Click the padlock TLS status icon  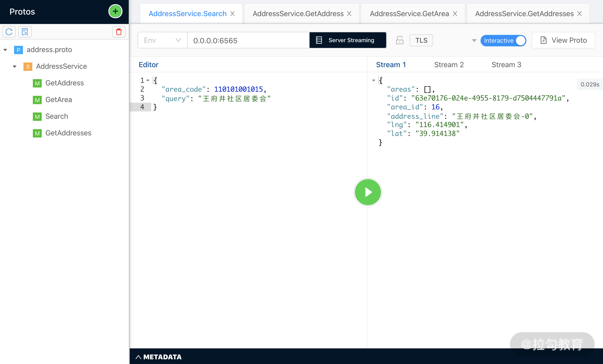click(399, 40)
